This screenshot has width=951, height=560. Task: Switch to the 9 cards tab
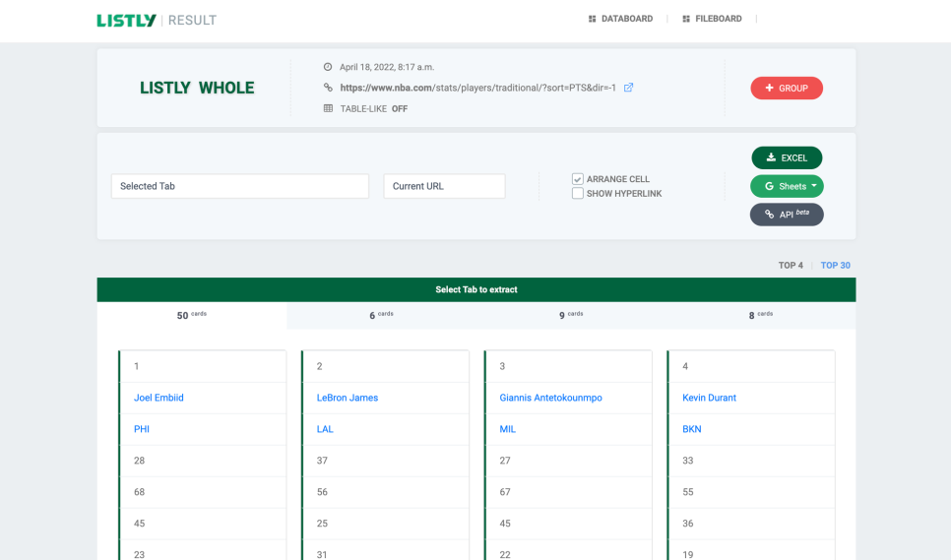pos(571,315)
